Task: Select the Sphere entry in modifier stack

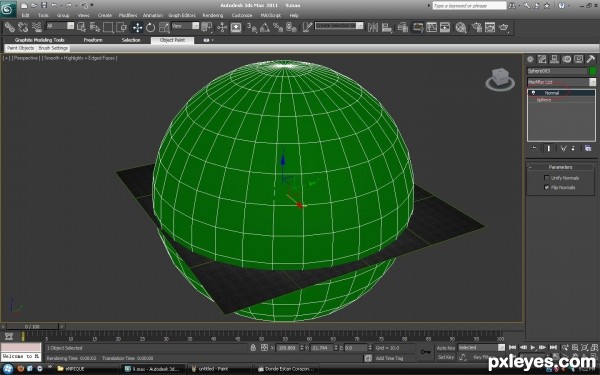Action: point(544,100)
